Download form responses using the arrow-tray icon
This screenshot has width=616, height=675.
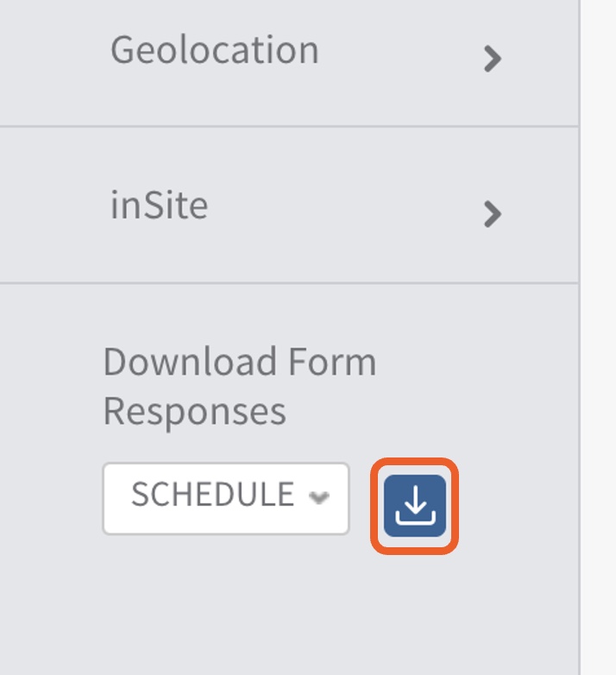[x=415, y=506]
